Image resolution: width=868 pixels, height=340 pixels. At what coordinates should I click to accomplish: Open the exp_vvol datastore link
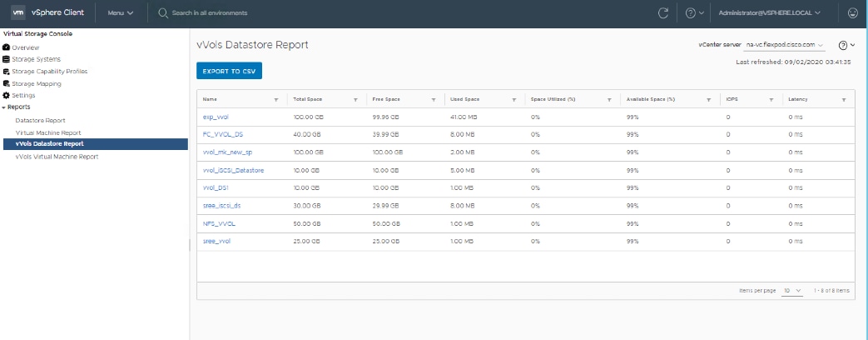[x=216, y=117]
